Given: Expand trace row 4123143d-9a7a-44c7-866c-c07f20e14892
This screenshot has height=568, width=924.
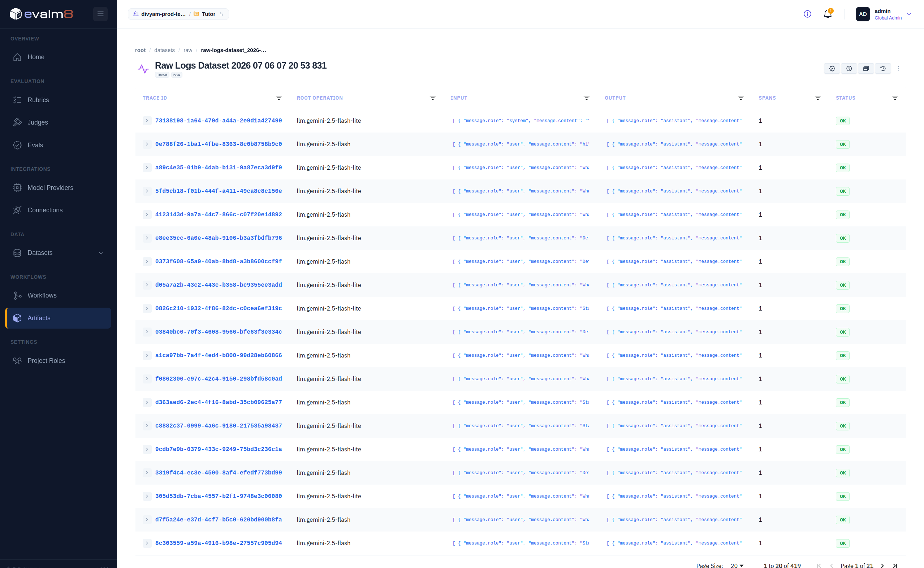Looking at the screenshot, I should (x=147, y=214).
